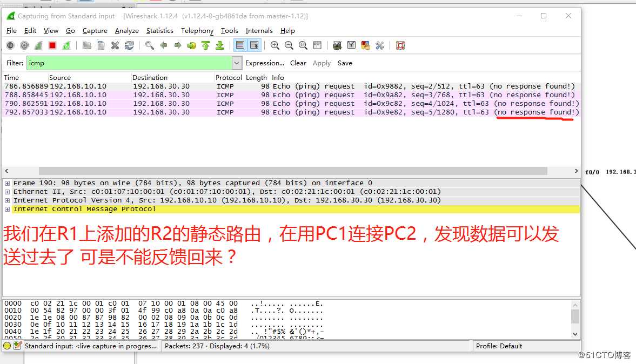Screen dimensions: 636x364
Task: Open the Go menu
Action: pos(70,31)
